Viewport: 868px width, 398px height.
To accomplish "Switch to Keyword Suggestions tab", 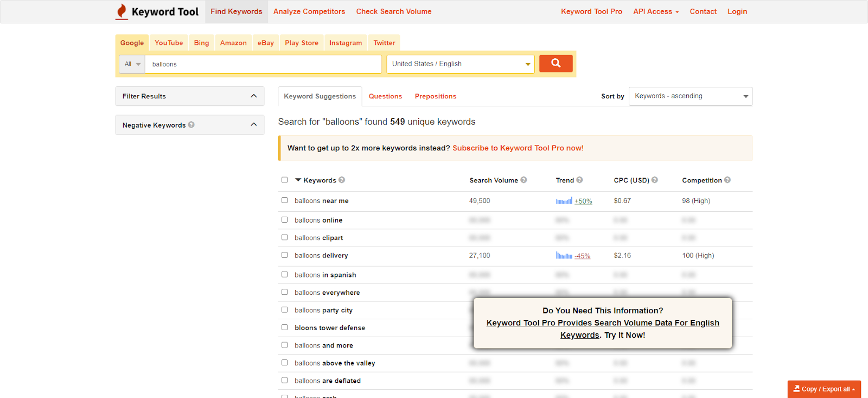I will [x=320, y=96].
